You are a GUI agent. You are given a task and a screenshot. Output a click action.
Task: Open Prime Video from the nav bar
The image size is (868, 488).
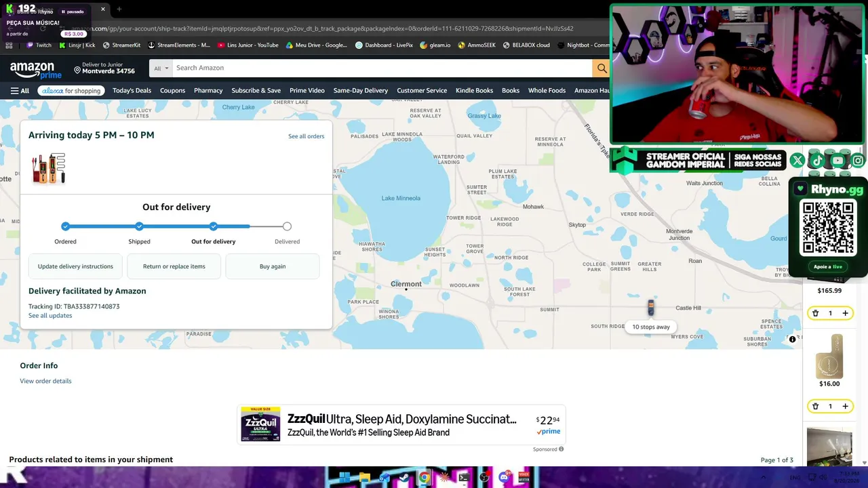[x=307, y=91]
